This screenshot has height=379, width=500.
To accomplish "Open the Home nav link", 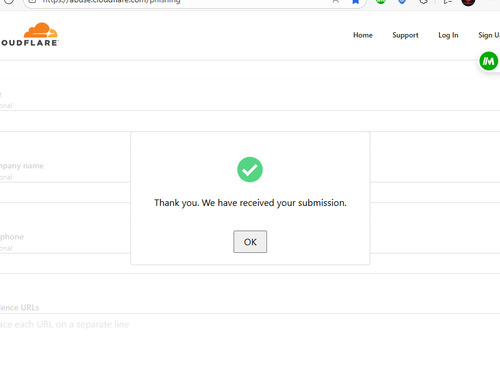I will (363, 35).
